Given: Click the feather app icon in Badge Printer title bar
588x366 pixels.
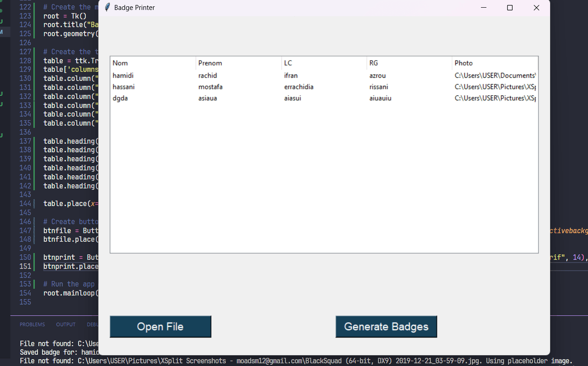Looking at the screenshot, I should click(x=107, y=8).
